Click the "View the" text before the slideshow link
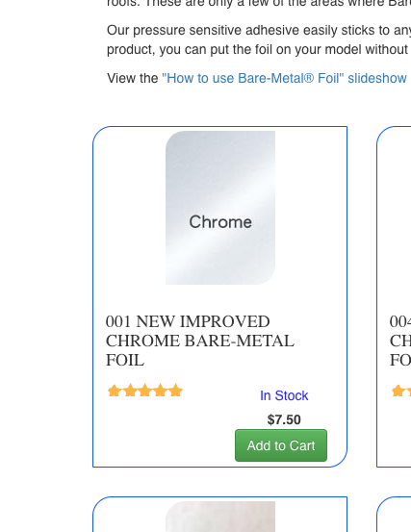This screenshot has width=411, height=532. coord(133,78)
